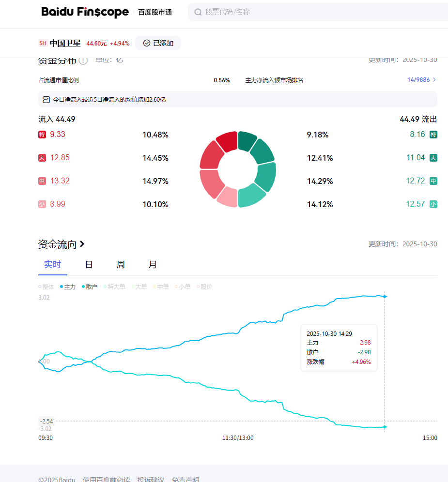The image size is (448, 482).
Task: Click the stock name 中国卫星
Action: click(x=65, y=44)
